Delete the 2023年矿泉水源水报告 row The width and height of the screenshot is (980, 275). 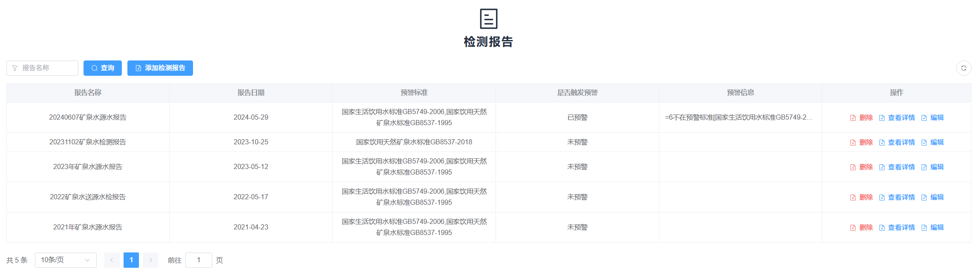pyautogui.click(x=862, y=167)
